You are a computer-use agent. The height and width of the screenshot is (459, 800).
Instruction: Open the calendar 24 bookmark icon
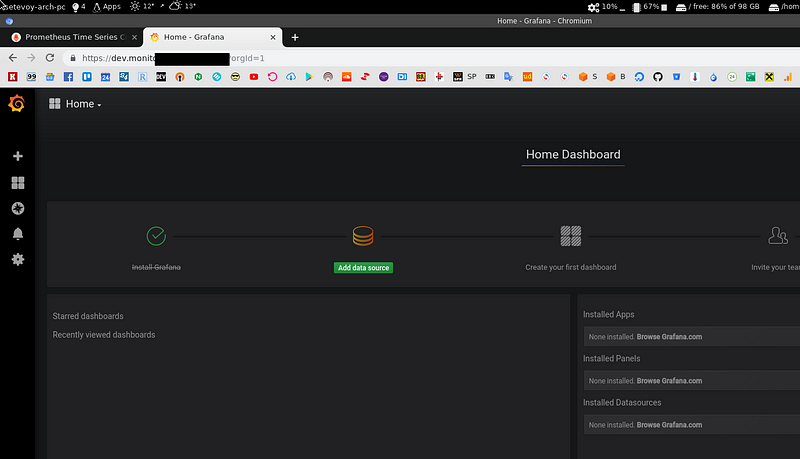tap(106, 76)
